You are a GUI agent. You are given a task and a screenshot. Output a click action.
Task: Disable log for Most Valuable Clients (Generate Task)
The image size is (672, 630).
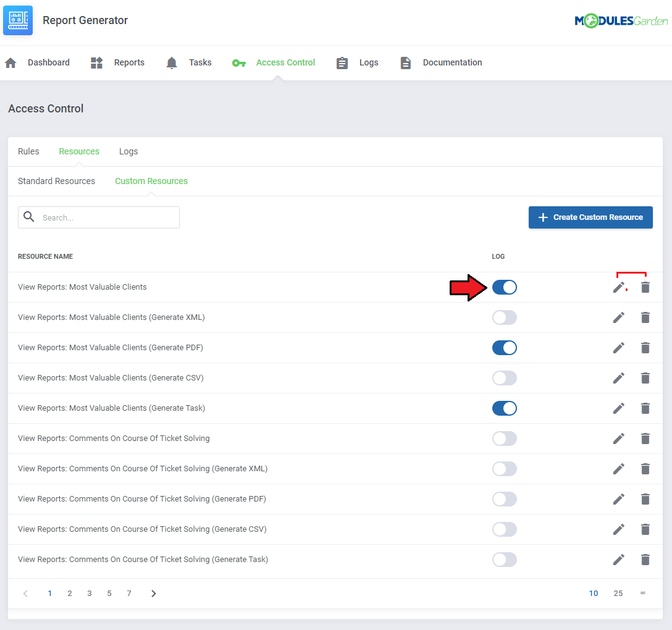tap(505, 408)
